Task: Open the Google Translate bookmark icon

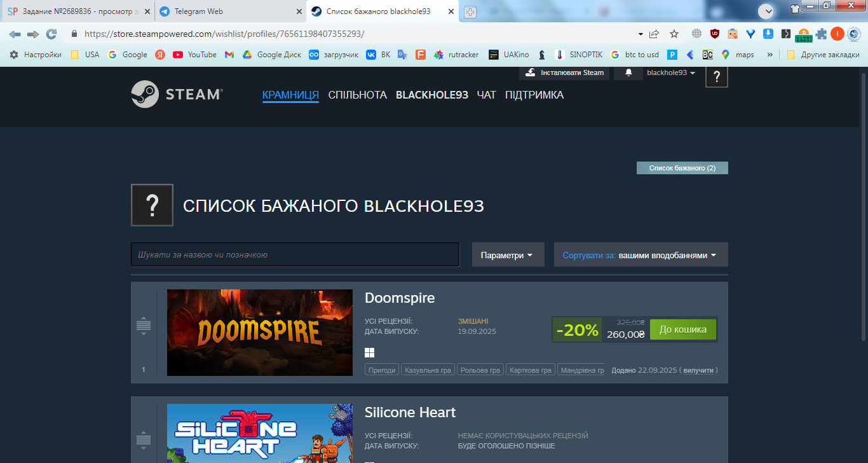Action: pos(402,55)
